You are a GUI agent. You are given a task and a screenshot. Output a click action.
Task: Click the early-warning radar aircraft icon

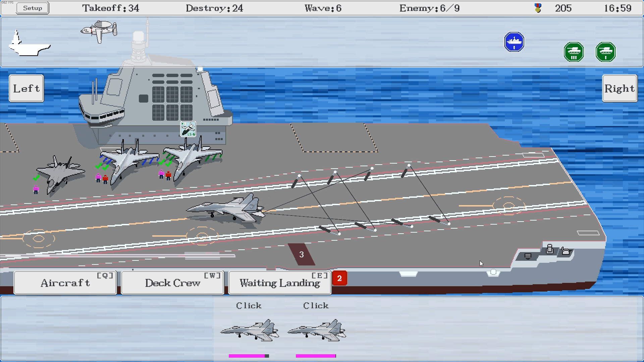coord(100,31)
